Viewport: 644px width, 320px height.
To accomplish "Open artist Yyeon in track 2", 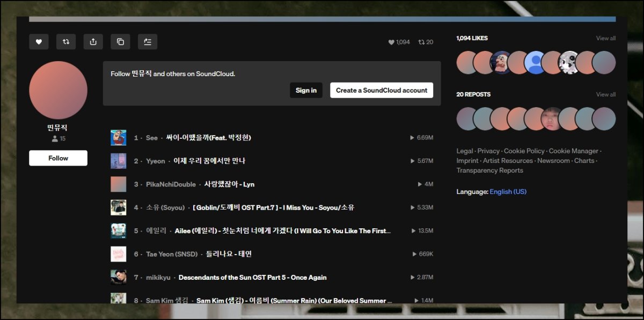I will click(156, 161).
